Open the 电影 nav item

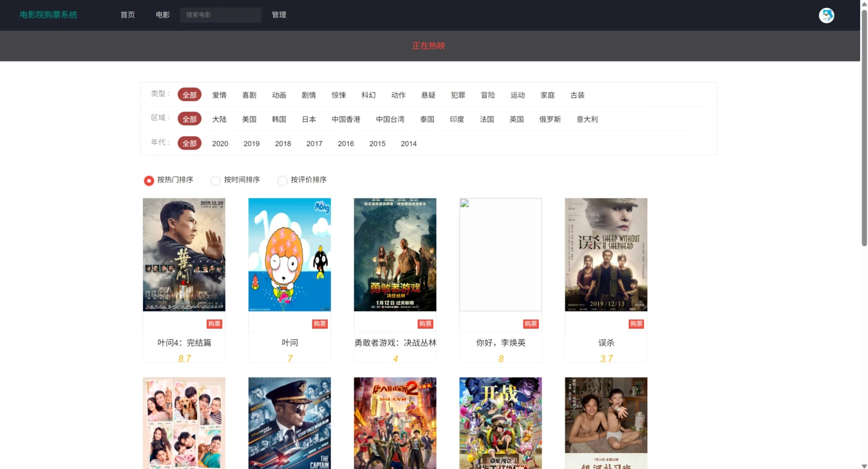point(163,15)
